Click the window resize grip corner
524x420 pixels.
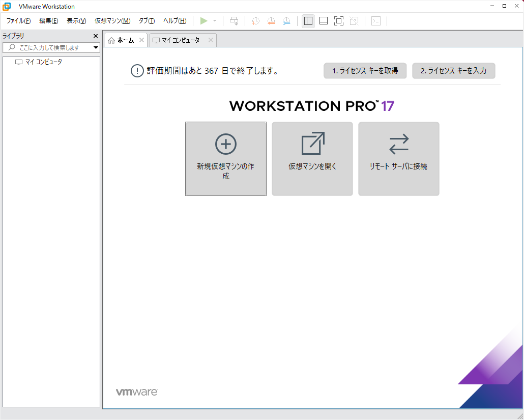coord(520,416)
